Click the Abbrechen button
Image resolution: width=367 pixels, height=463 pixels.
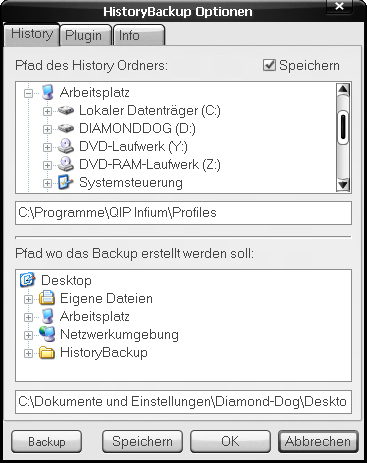318,442
